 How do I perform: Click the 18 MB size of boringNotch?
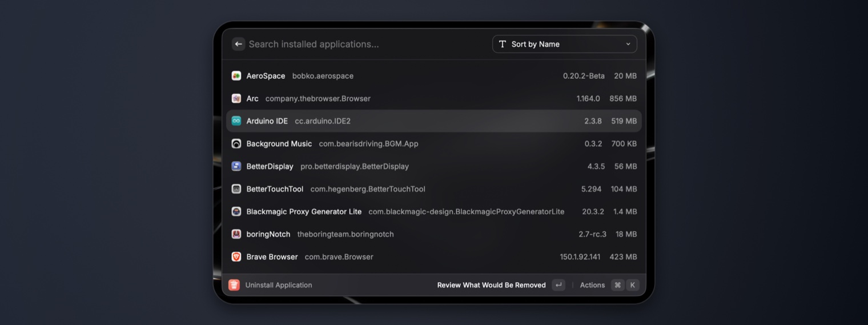point(626,234)
